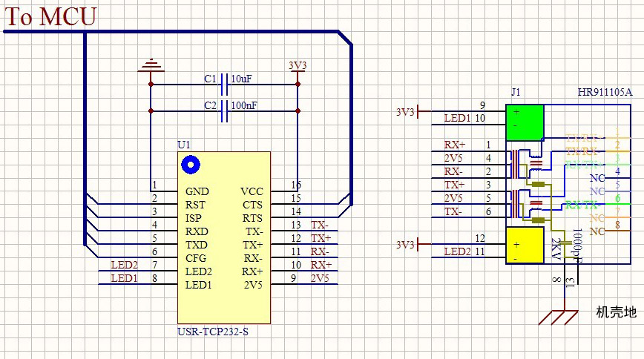Select the USR-TCP232-S part name text
The height and width of the screenshot is (359, 644).
[x=213, y=332]
